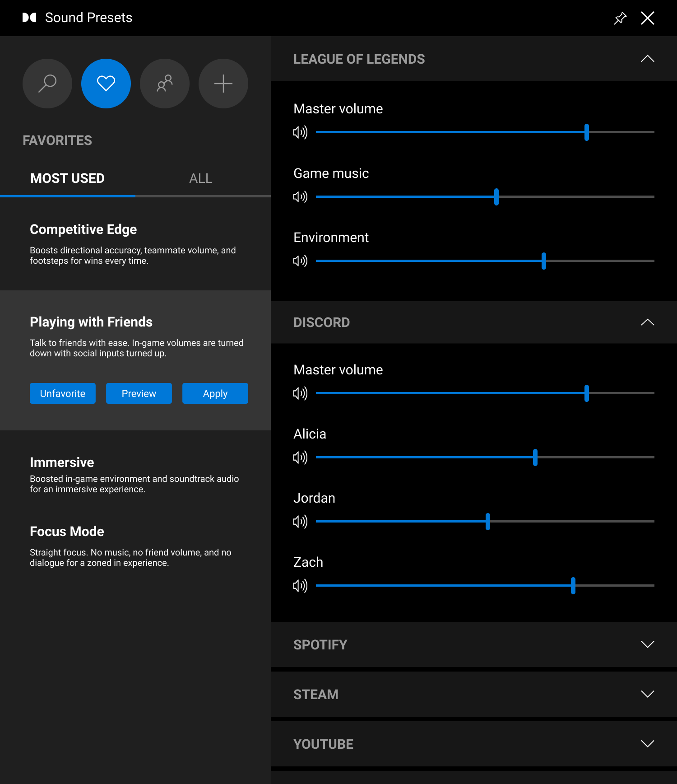Click the Playing with Friends title
The width and height of the screenshot is (677, 784).
point(91,322)
